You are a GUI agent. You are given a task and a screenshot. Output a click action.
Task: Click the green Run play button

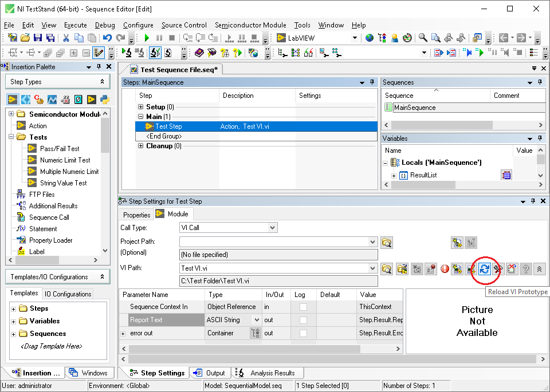[147, 38]
